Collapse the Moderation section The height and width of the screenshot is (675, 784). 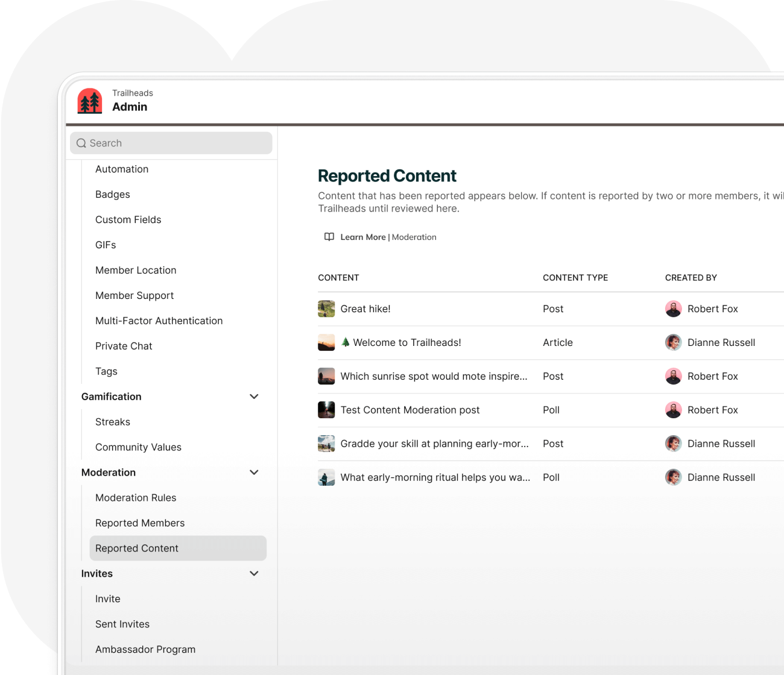(x=254, y=472)
